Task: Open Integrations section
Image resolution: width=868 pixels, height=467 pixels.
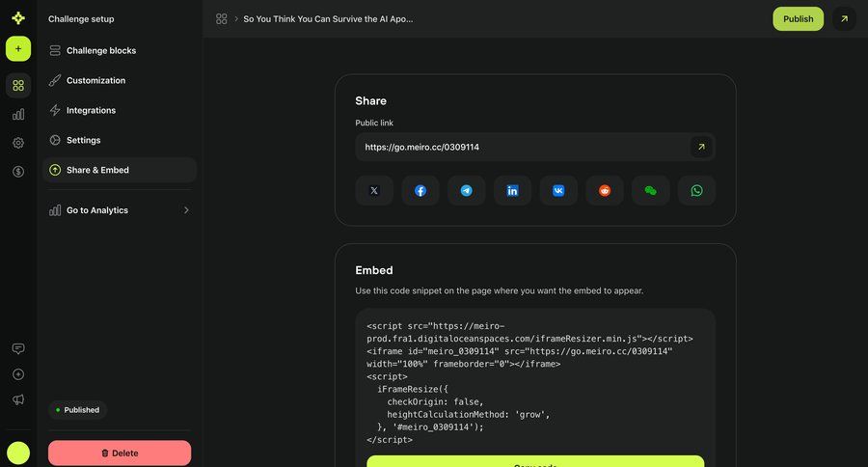Action: pyautogui.click(x=120, y=110)
